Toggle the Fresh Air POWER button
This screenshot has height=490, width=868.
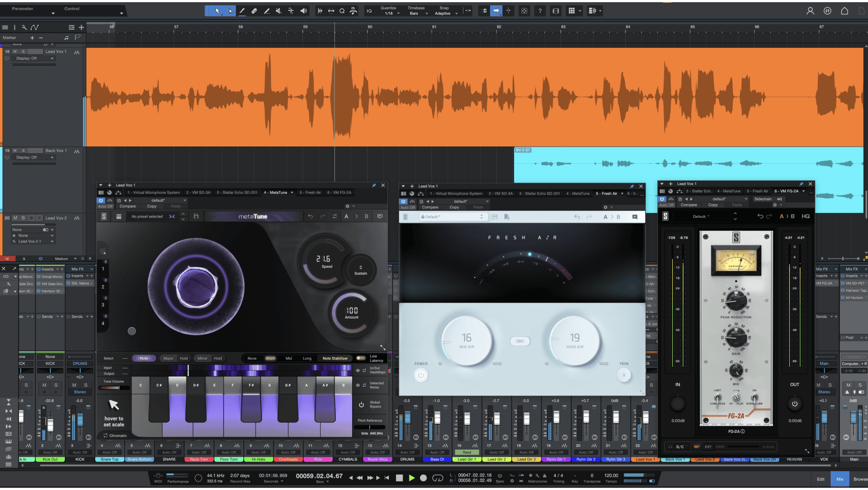(x=421, y=375)
